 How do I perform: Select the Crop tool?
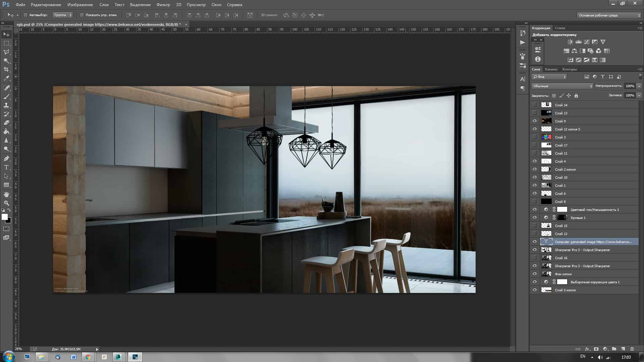6,69
